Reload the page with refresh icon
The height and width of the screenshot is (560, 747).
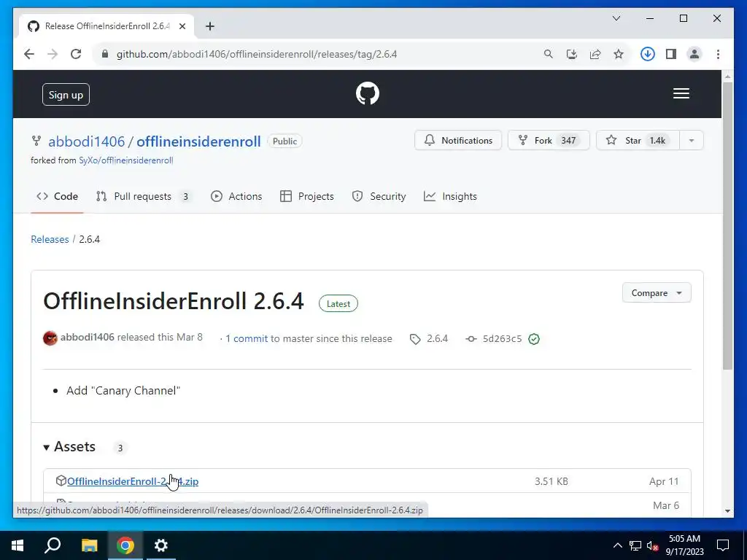point(76,54)
